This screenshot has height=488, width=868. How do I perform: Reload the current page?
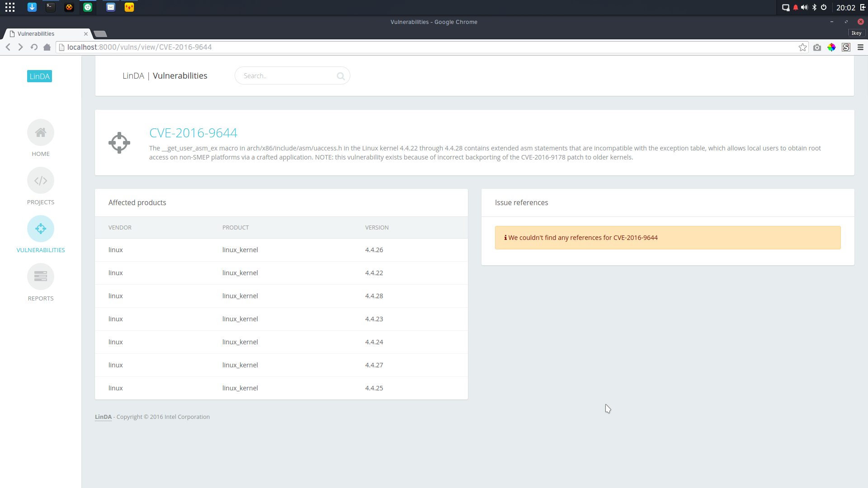(34, 47)
